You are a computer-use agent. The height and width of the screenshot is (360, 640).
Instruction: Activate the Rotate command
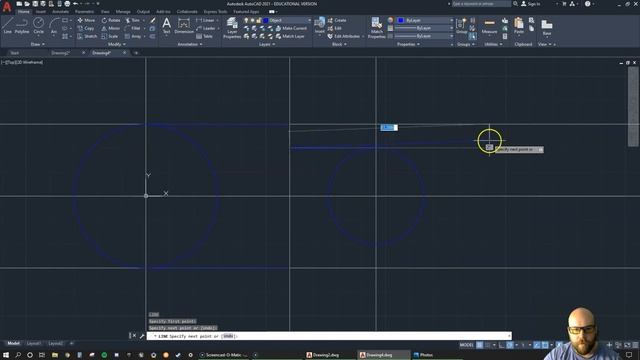coord(111,20)
